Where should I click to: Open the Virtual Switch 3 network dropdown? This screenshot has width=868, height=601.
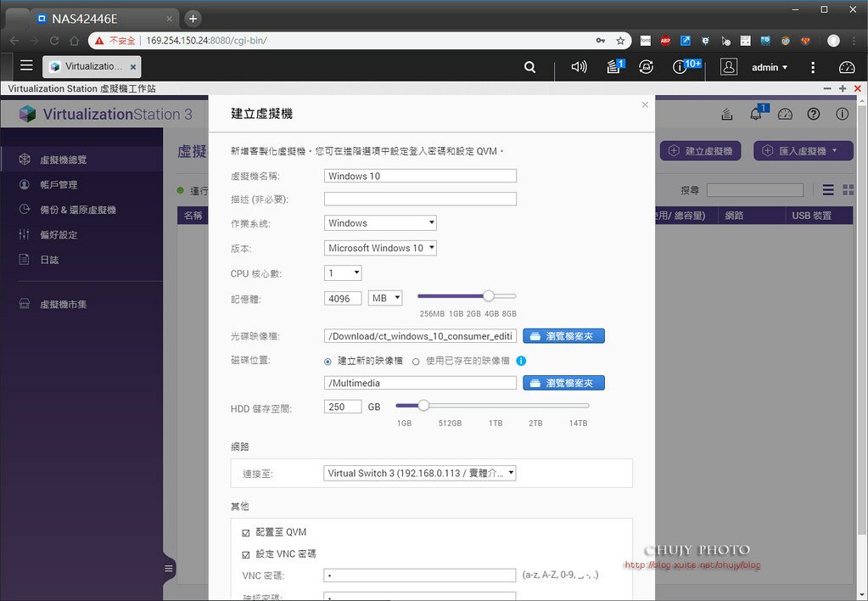click(420, 473)
